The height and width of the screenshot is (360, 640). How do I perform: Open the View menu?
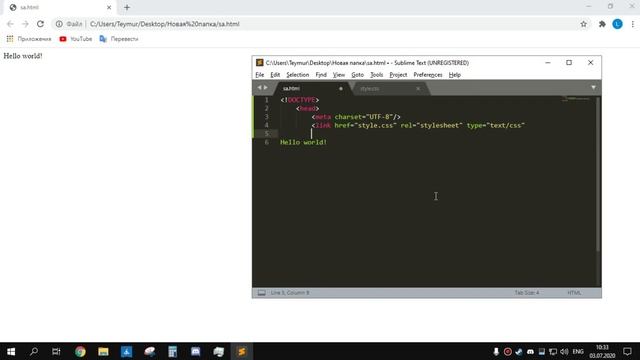point(338,75)
